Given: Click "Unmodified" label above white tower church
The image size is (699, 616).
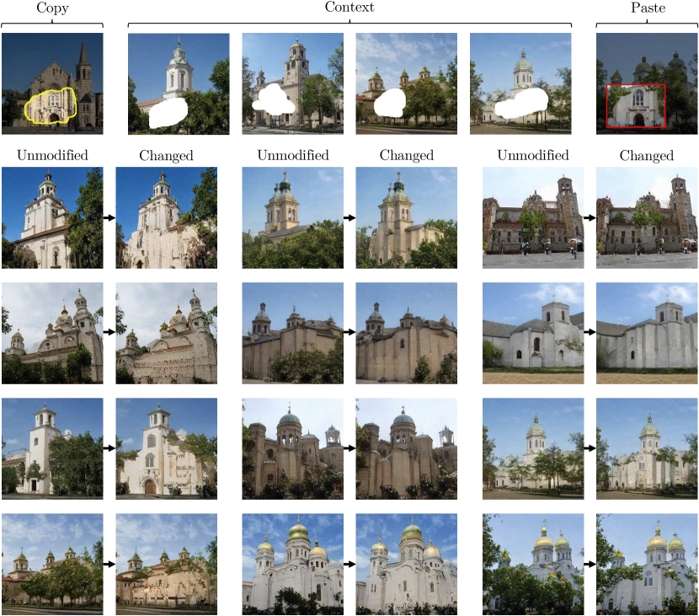Looking at the screenshot, I should click(52, 155).
